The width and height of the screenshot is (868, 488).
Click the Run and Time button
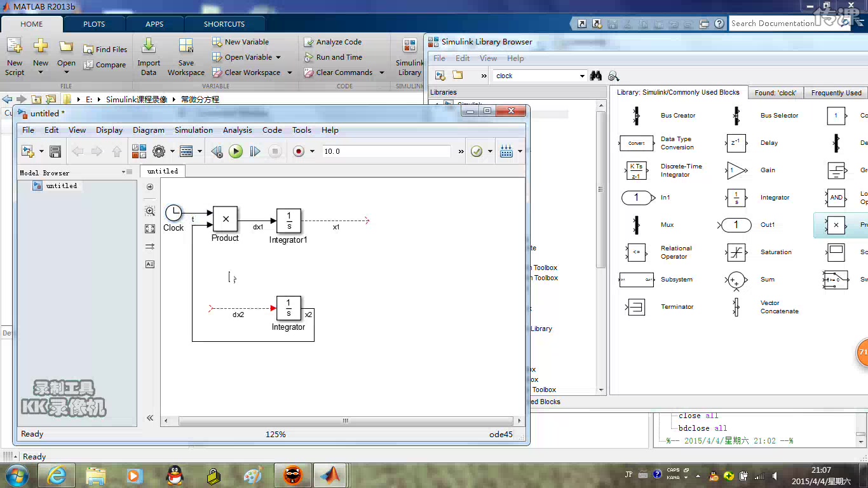pyautogui.click(x=333, y=57)
